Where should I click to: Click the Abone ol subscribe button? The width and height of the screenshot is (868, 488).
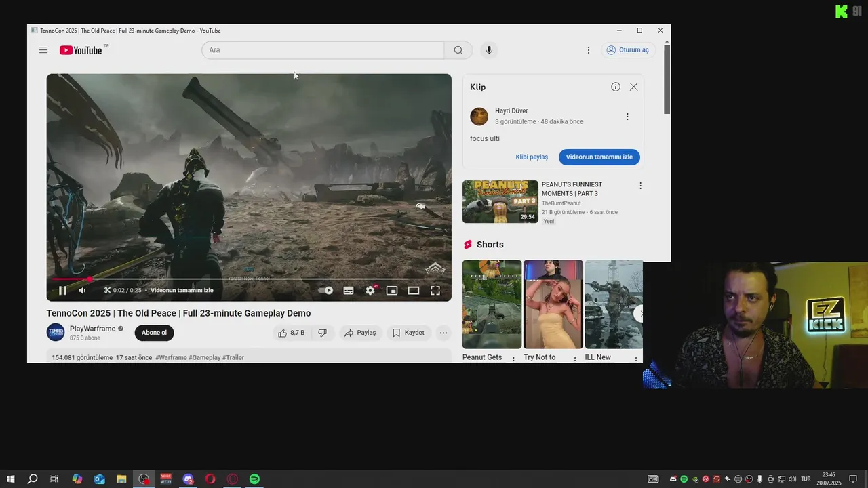pyautogui.click(x=154, y=333)
